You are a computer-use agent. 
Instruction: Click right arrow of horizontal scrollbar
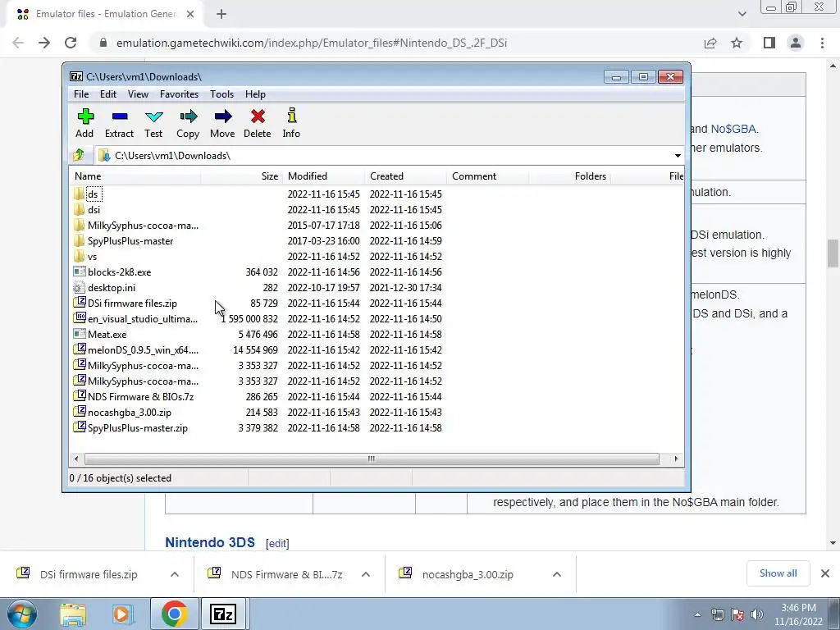(x=676, y=459)
